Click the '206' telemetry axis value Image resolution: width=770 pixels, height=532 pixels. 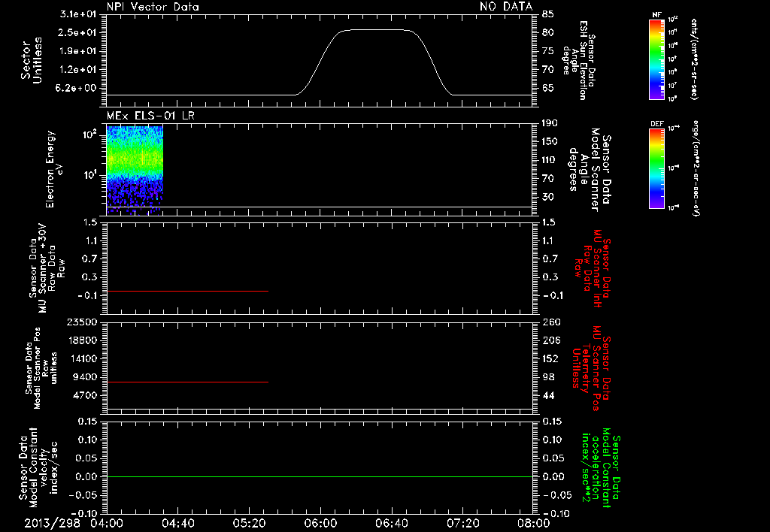click(550, 340)
